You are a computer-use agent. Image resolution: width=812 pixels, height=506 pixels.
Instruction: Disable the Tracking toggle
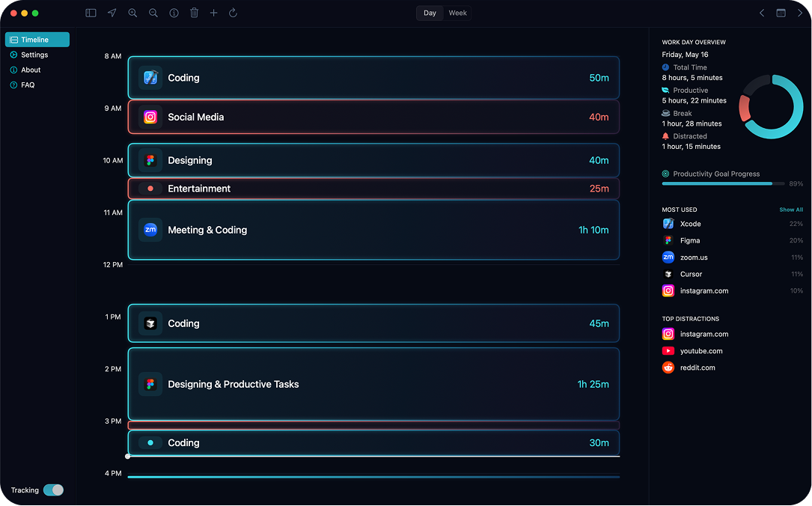tap(54, 490)
